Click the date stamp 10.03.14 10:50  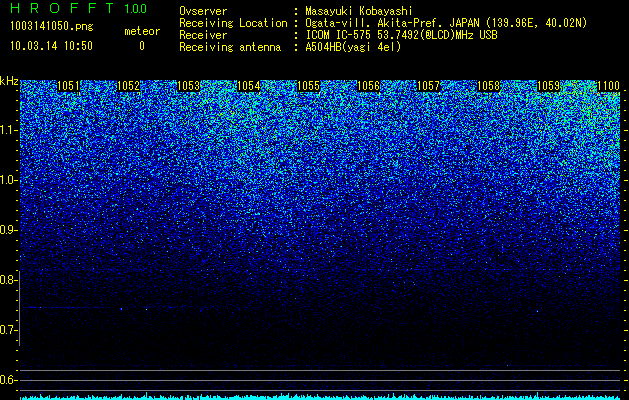pos(51,46)
